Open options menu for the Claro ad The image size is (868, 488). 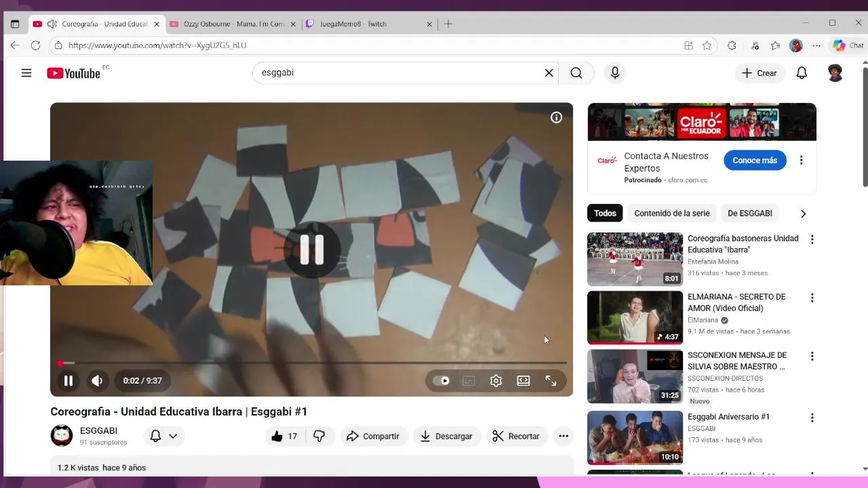point(801,161)
